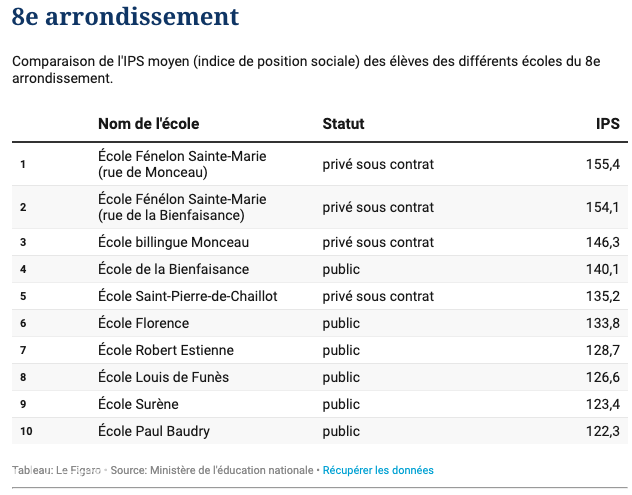The width and height of the screenshot is (632, 495).
Task: Choose the École billingue Monceau row
Action: tap(320, 242)
